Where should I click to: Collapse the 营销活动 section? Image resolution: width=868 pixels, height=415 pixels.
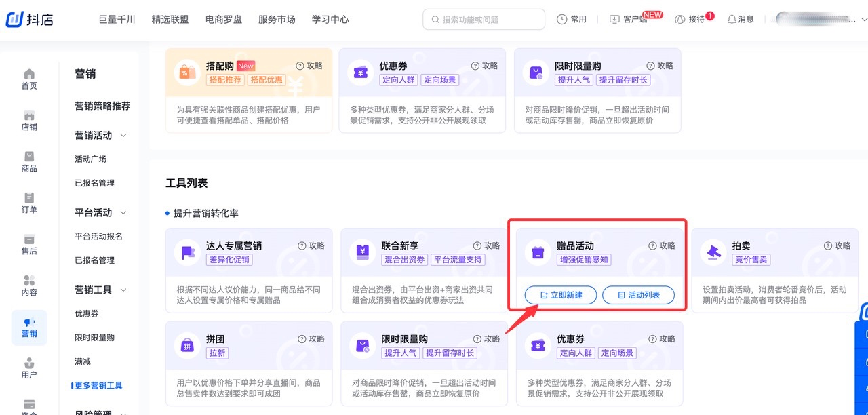123,136
